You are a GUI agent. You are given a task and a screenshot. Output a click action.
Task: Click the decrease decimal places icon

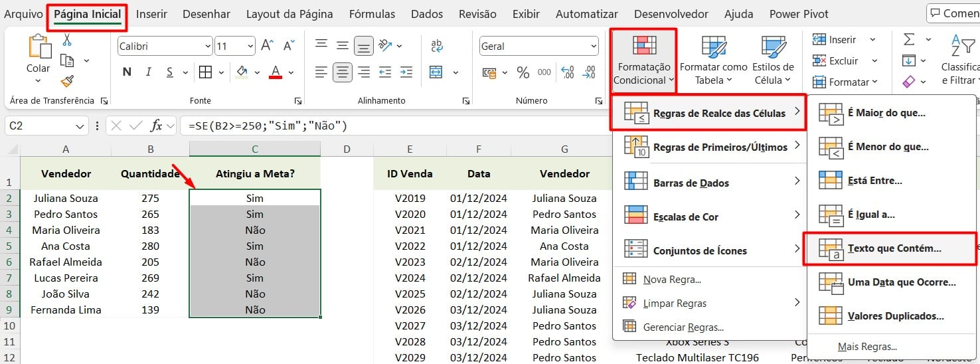[x=589, y=72]
